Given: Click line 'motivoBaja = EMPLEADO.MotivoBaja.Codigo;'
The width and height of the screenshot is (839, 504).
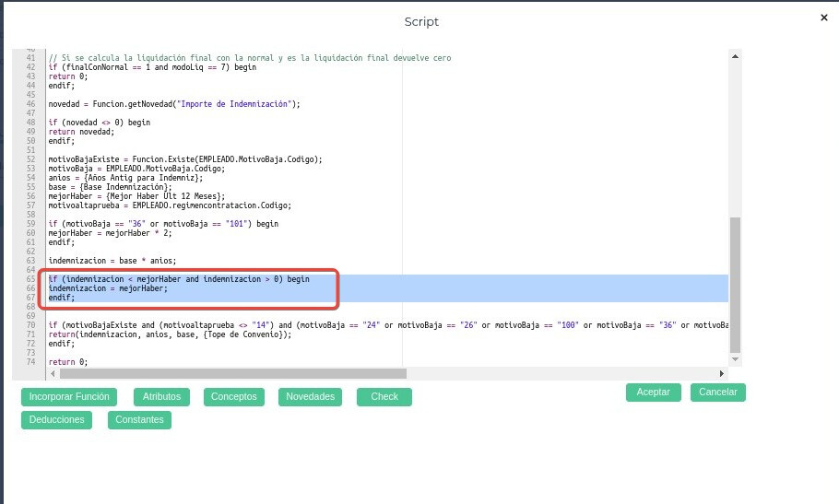Looking at the screenshot, I should point(137,169).
